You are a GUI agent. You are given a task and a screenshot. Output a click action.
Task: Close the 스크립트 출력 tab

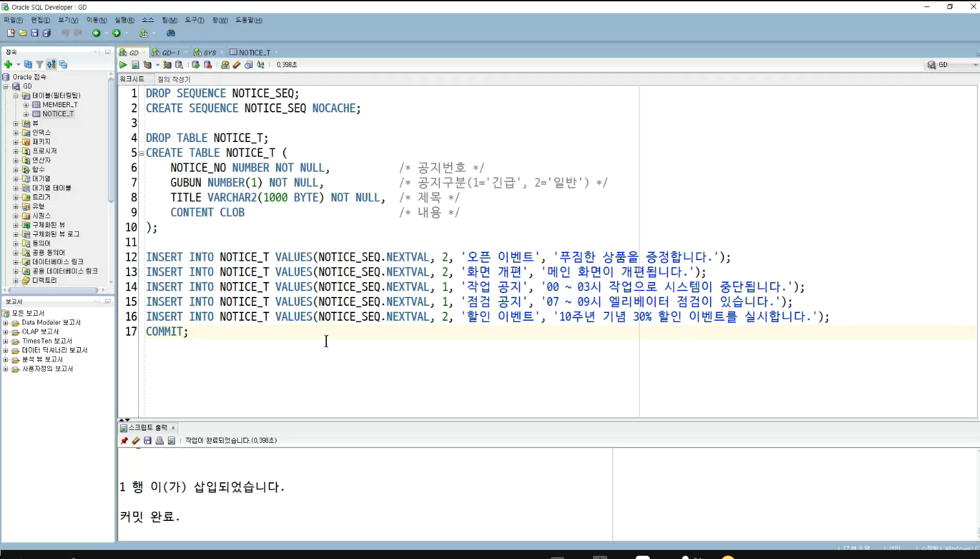pos(173,428)
